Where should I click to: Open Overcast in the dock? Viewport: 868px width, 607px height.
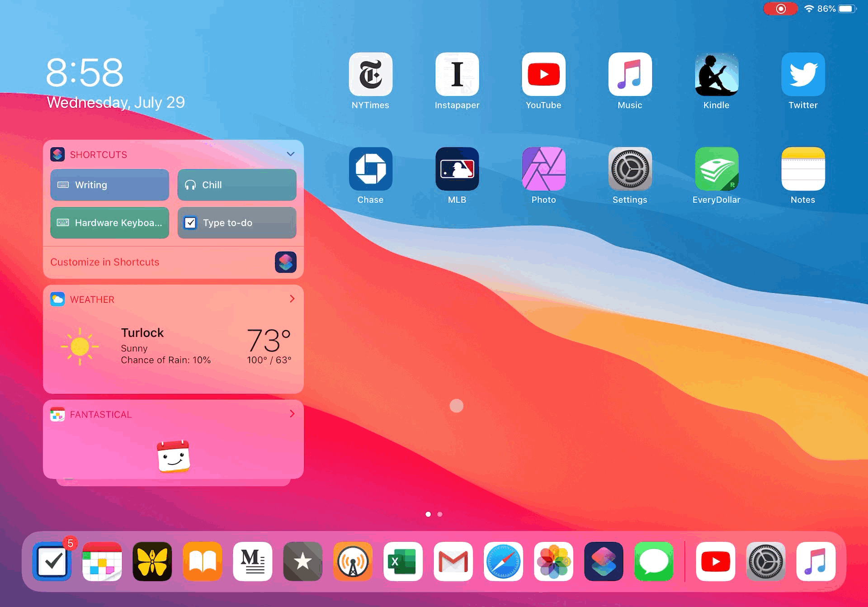pyautogui.click(x=353, y=561)
